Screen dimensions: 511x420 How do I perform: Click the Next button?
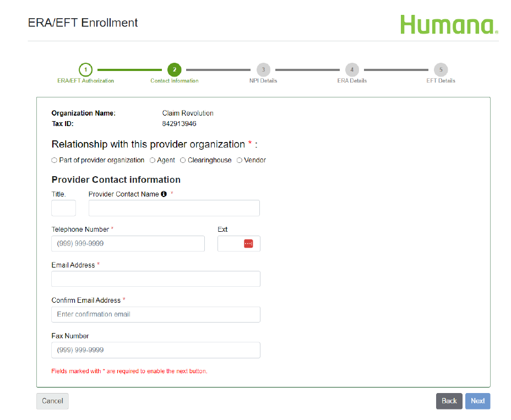(x=477, y=401)
